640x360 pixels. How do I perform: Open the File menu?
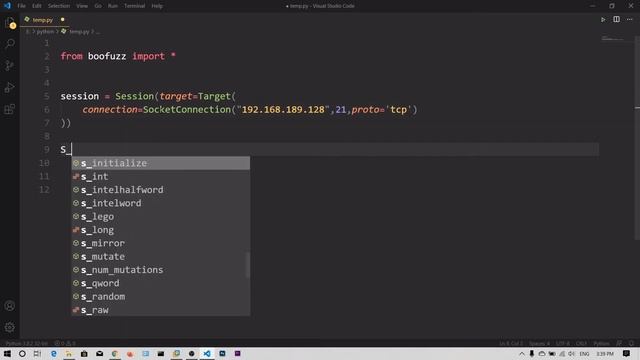pos(21,6)
